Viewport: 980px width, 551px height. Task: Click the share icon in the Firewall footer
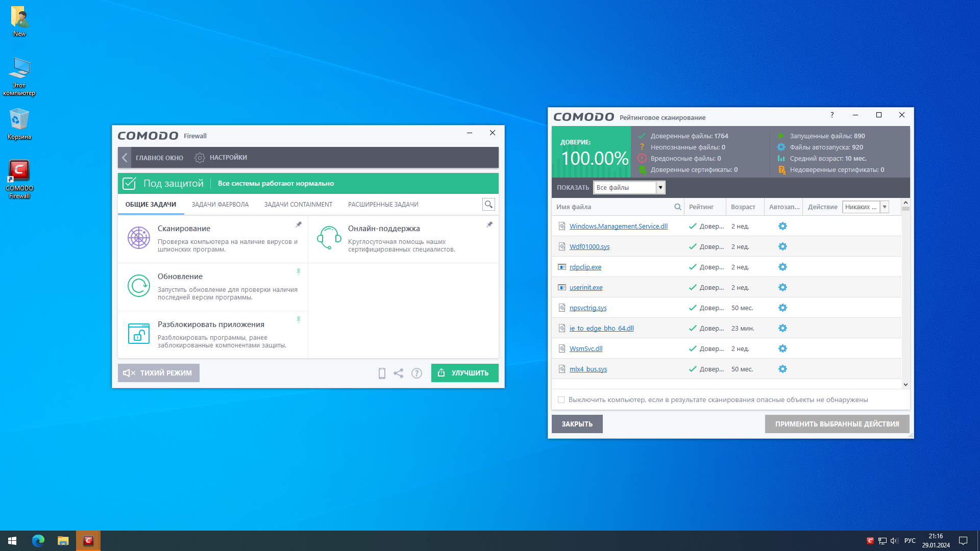point(399,373)
